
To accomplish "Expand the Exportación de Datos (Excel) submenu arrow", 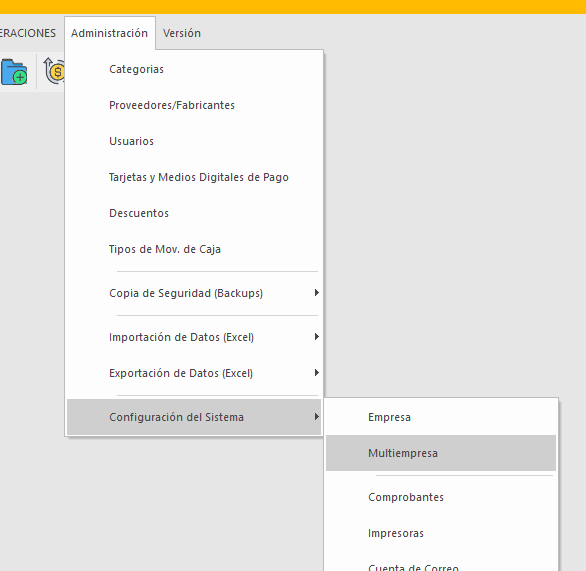I will pos(317,373).
